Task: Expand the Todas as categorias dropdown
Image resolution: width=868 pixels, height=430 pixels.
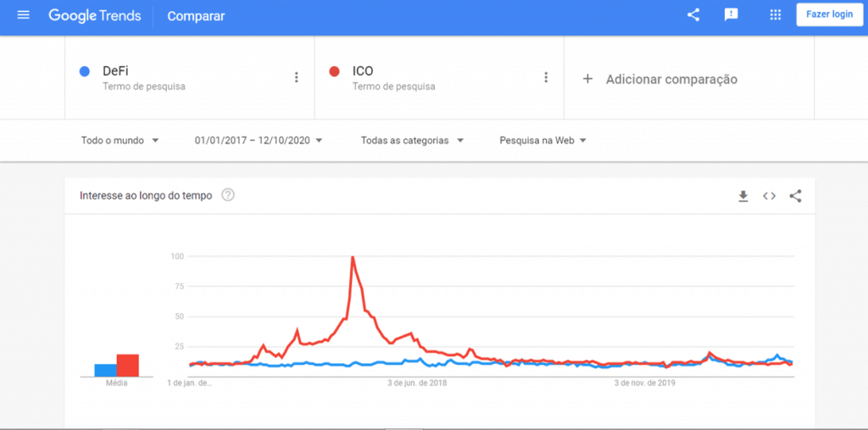Action: click(413, 141)
